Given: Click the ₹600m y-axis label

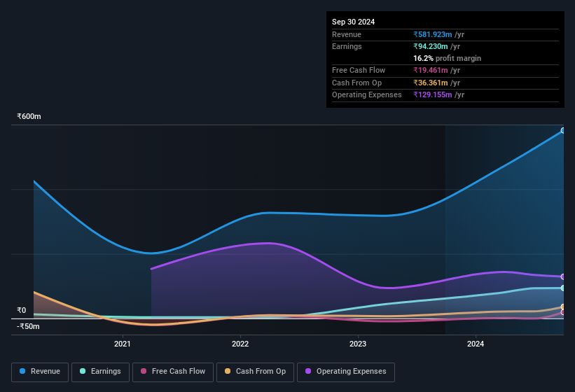Looking at the screenshot, I should point(29,116).
